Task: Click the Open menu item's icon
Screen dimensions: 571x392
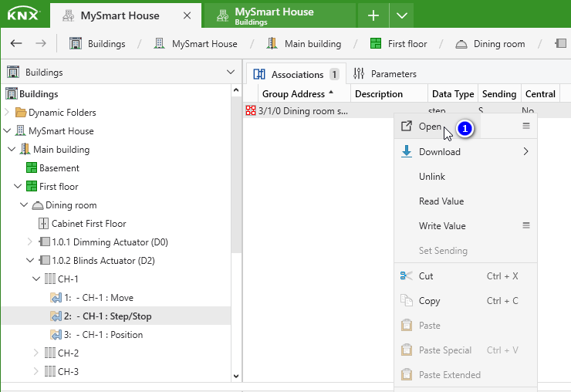Action: point(407,126)
